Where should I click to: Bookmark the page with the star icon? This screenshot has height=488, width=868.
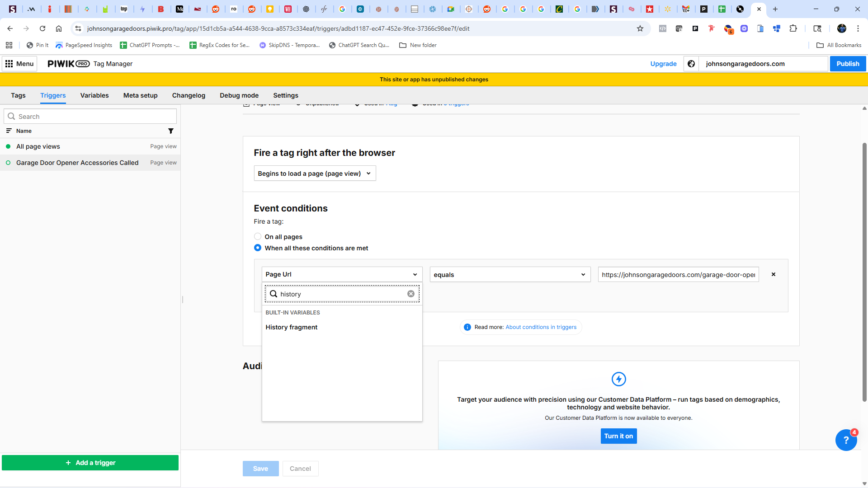[x=640, y=28]
